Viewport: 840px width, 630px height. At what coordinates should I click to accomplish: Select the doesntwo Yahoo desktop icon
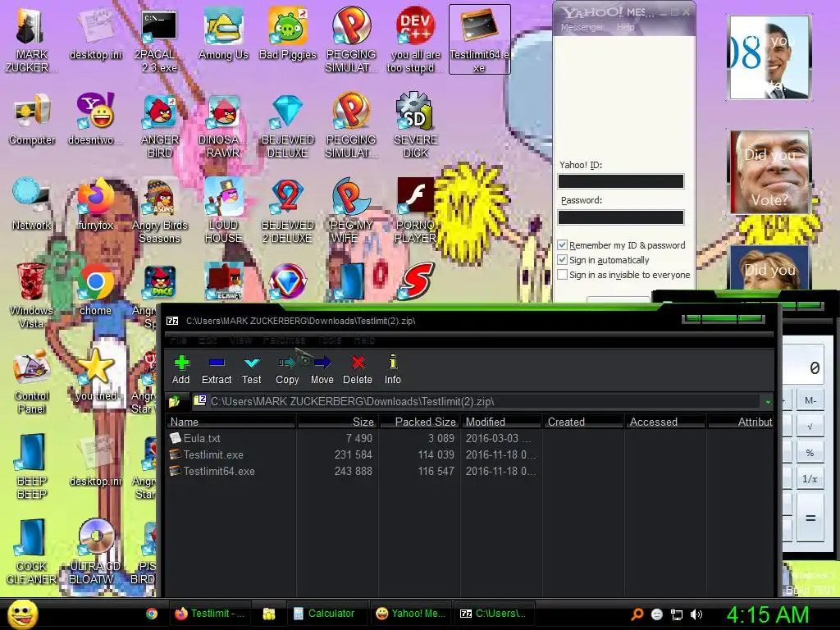(96, 119)
